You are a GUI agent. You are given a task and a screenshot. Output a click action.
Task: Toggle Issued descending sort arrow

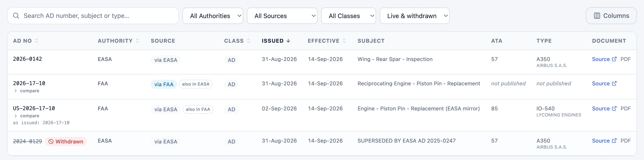(288, 41)
